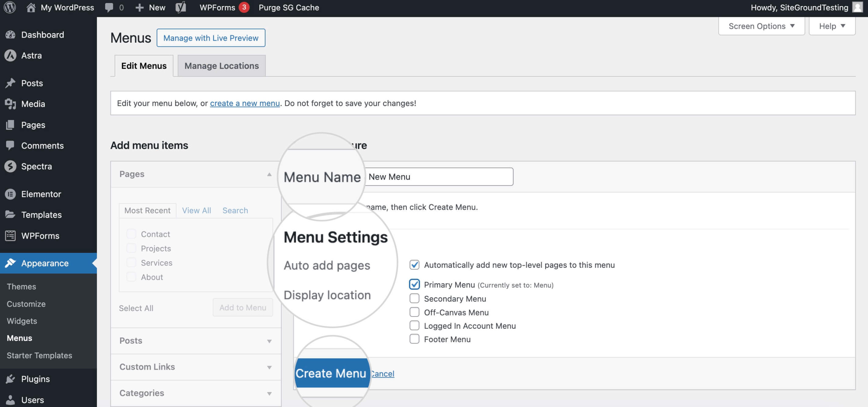The width and height of the screenshot is (868, 407).
Task: Check the Footer Menu location
Action: click(x=414, y=339)
